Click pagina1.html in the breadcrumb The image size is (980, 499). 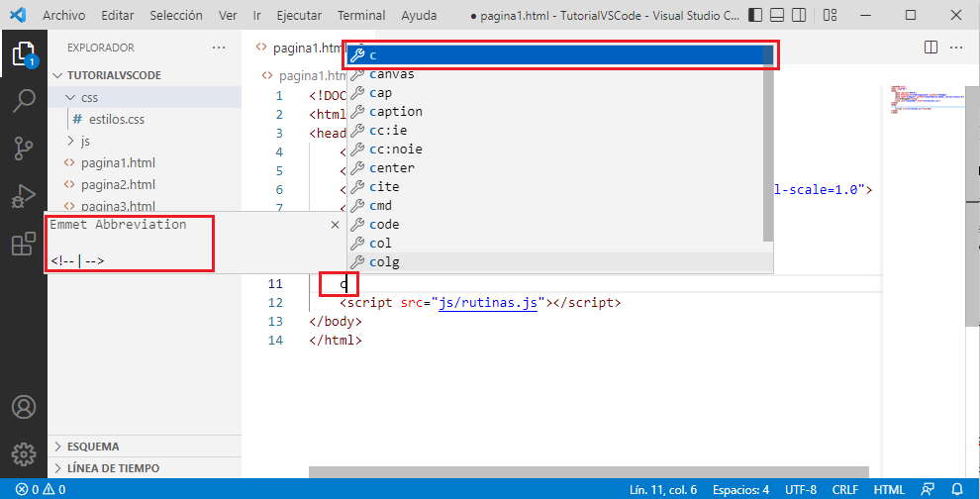305,75
